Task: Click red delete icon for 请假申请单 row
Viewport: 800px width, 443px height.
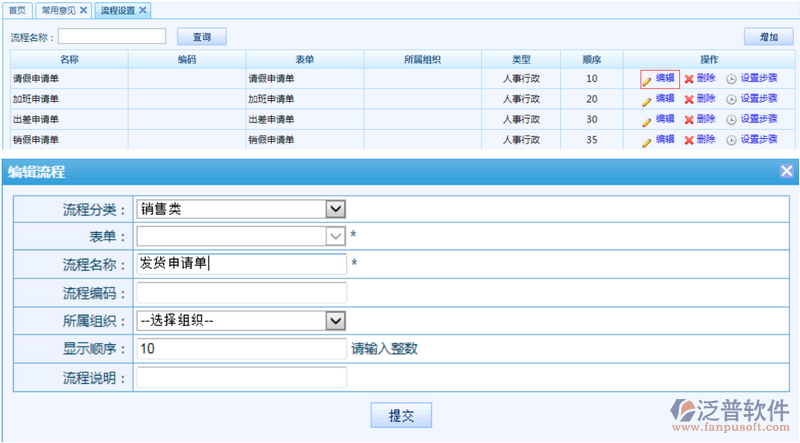Action: 689,79
